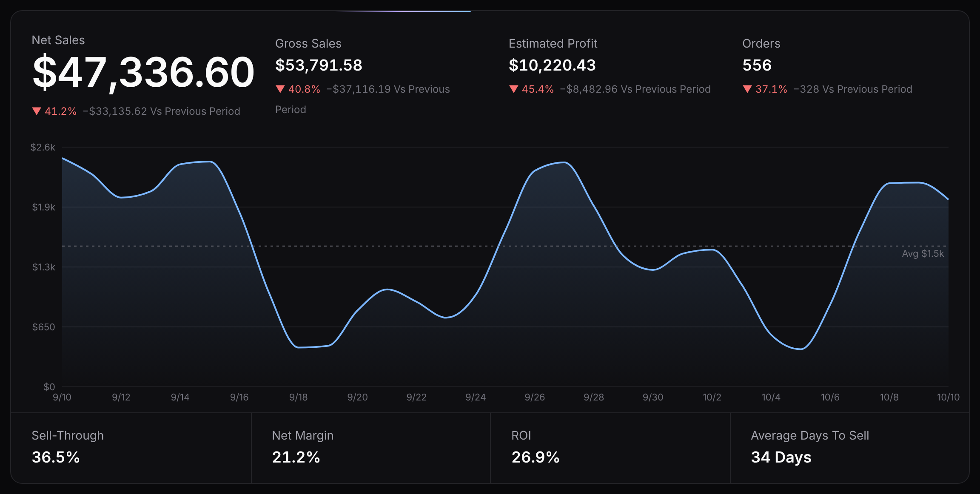Screen dimensions: 980x494
Task: Click the 37.1% orders change
Action: (771, 89)
